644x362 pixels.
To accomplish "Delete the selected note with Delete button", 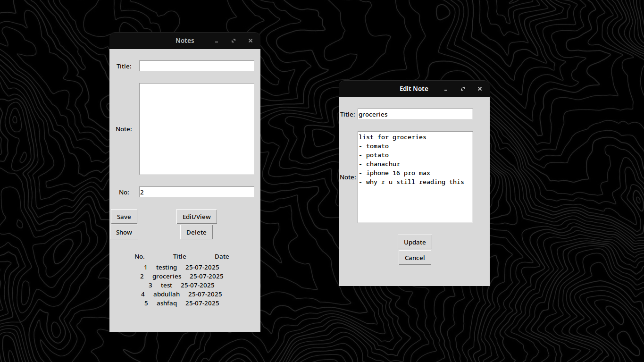I will coord(196,232).
